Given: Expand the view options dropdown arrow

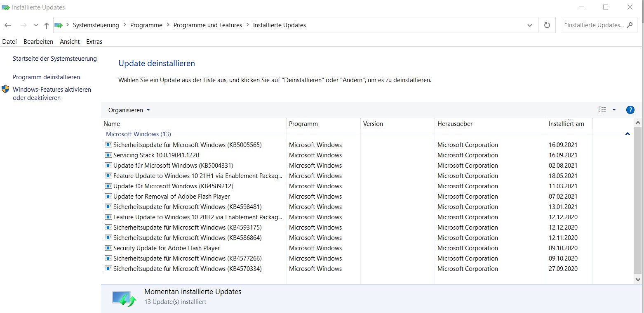Looking at the screenshot, I should tap(614, 110).
